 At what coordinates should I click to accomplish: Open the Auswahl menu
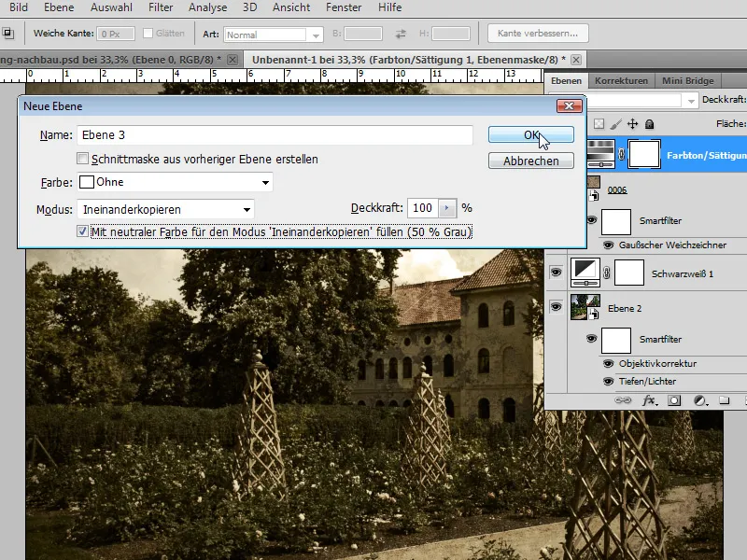111,7
